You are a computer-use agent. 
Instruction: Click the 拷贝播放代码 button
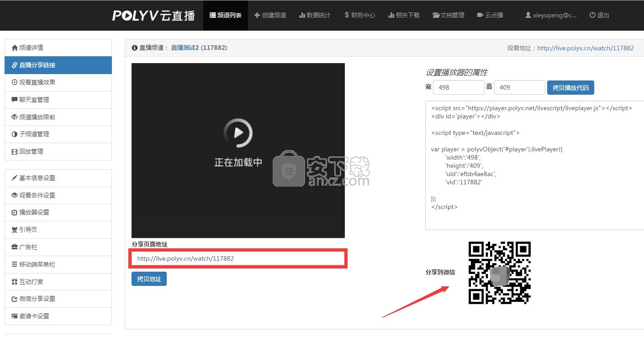coord(570,88)
